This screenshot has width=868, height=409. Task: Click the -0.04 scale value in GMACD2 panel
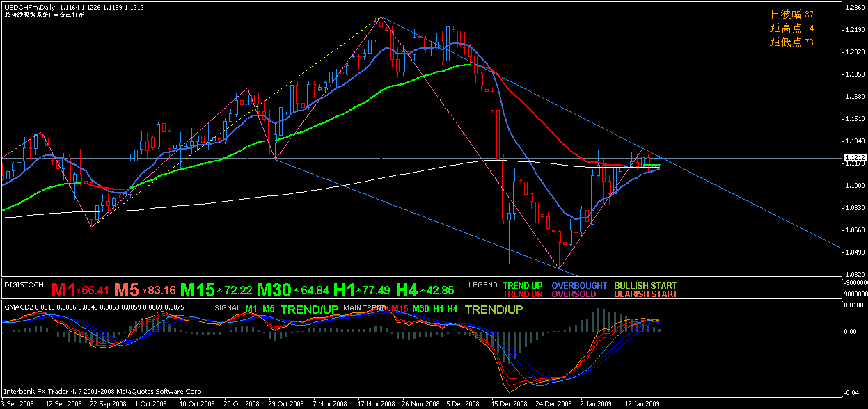coord(853,393)
